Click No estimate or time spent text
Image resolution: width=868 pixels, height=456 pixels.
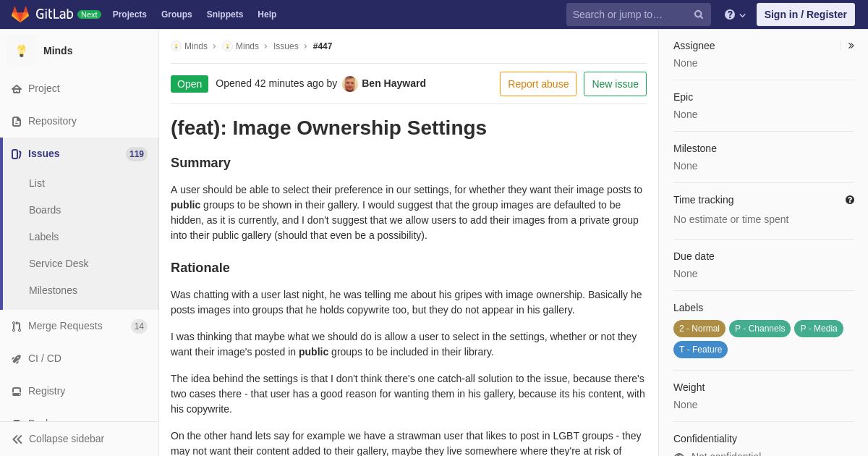point(731,219)
